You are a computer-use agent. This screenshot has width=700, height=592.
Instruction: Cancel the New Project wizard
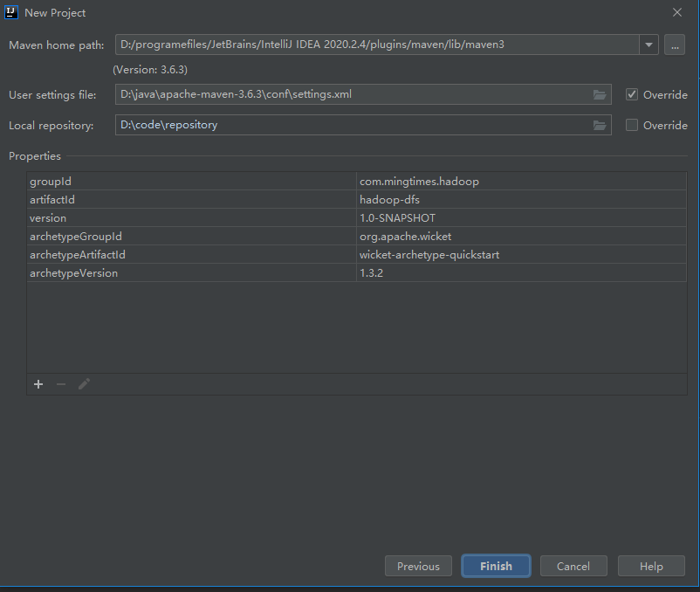[573, 566]
